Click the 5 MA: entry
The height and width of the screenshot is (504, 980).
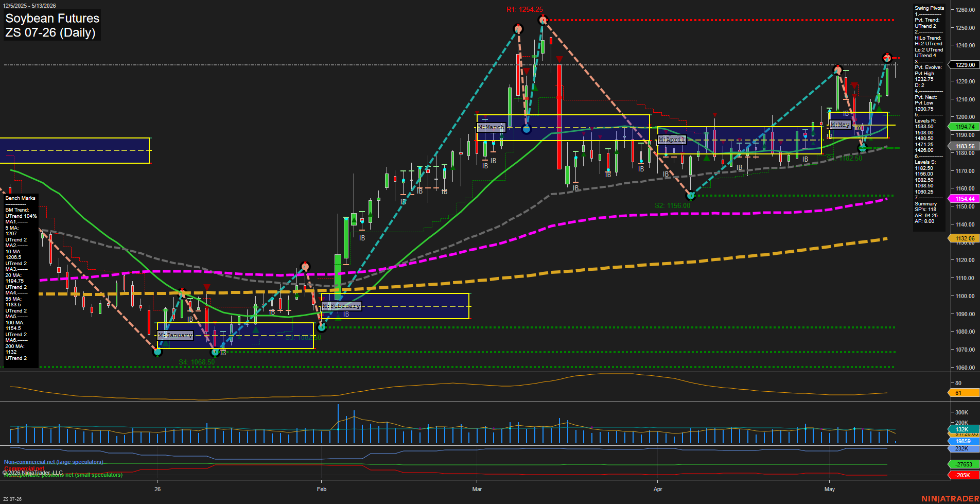[x=12, y=228]
